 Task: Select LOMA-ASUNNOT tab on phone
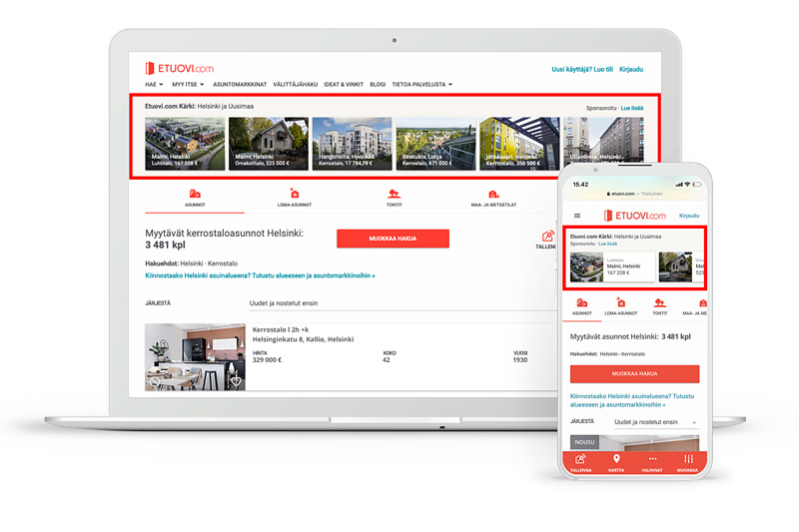(620, 307)
